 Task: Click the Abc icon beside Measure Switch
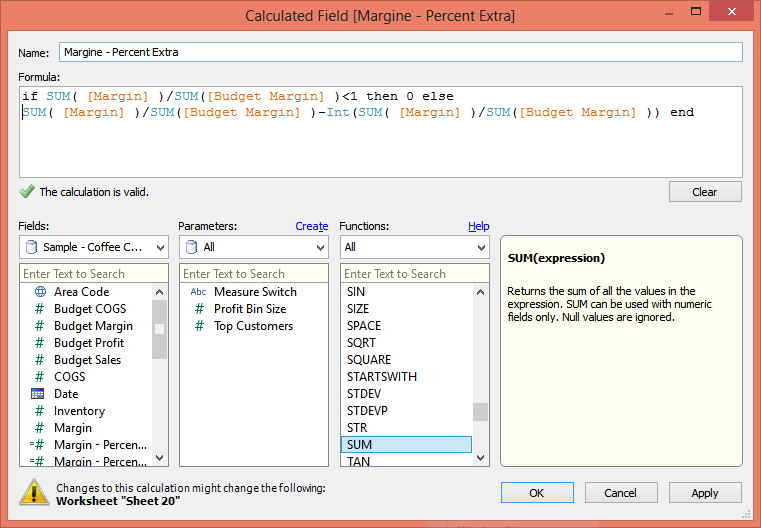(x=198, y=292)
